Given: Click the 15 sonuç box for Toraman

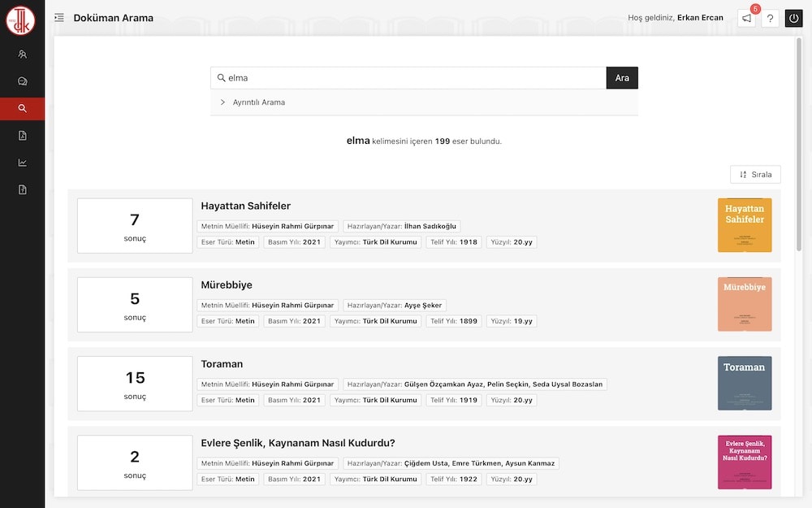Looking at the screenshot, I should pos(135,384).
